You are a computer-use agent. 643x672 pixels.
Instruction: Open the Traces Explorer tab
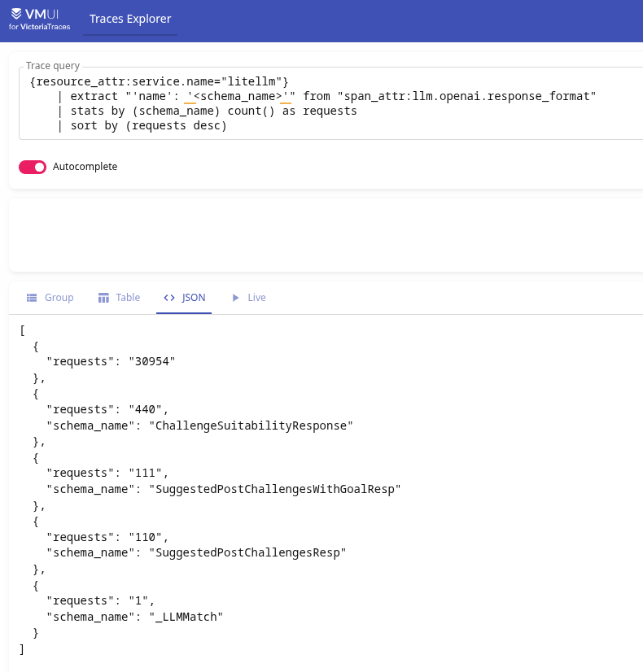click(130, 19)
